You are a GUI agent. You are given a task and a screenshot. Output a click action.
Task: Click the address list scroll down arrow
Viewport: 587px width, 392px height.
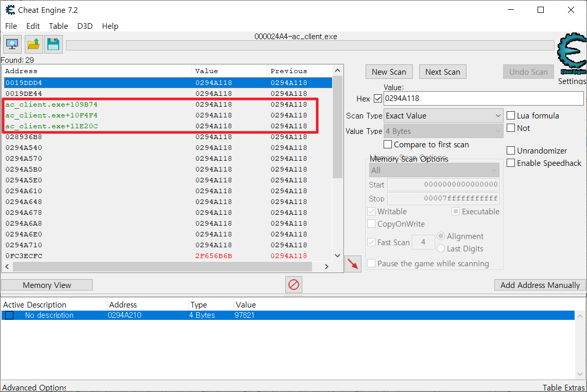(580, 374)
